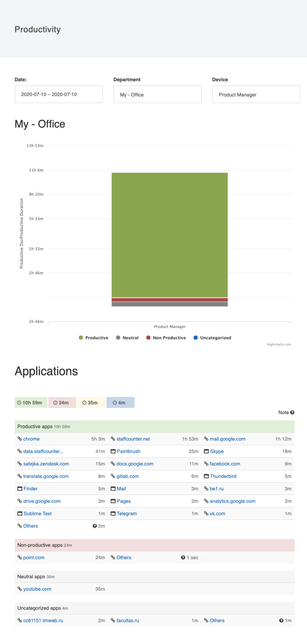Screen dimensions: 307x644
Task: Open safejka.zendesk.com link
Action: [x=46, y=464]
